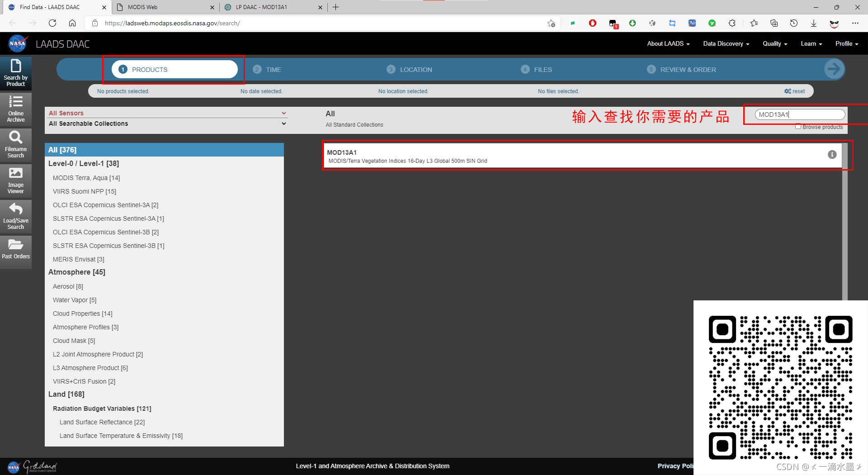
Task: Click LAADS DAAC title link
Action: (62, 44)
